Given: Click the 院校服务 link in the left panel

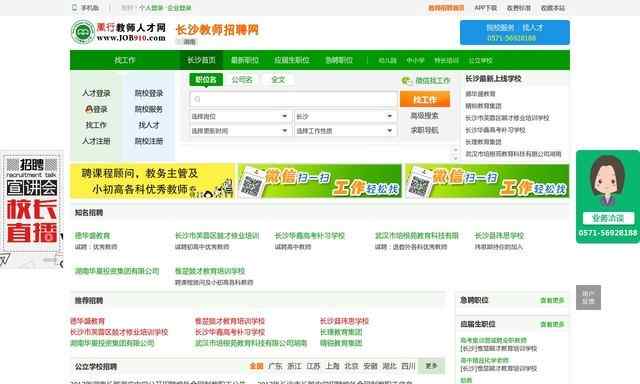Looking at the screenshot, I should [149, 109].
